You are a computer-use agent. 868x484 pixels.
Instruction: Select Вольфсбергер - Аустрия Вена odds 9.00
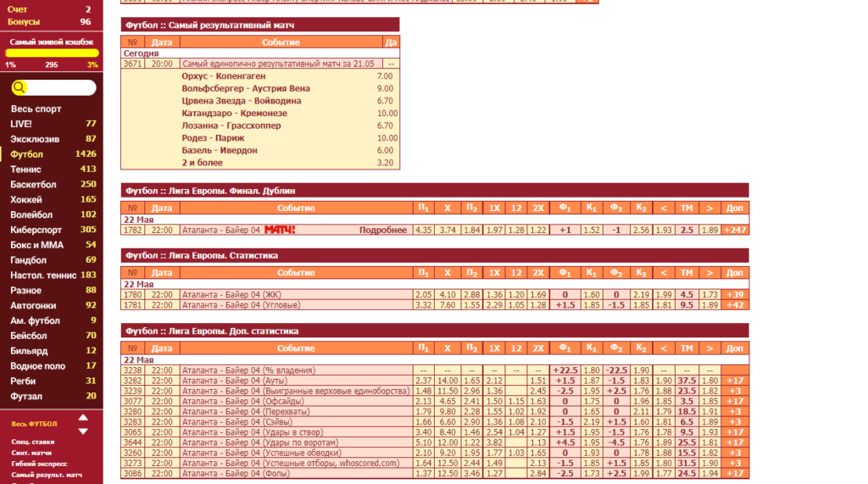click(x=385, y=89)
